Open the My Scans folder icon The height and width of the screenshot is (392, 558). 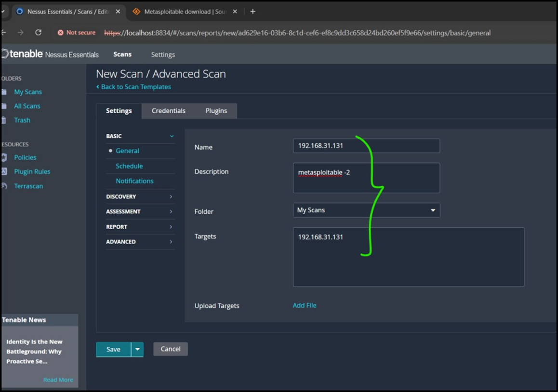(x=4, y=92)
